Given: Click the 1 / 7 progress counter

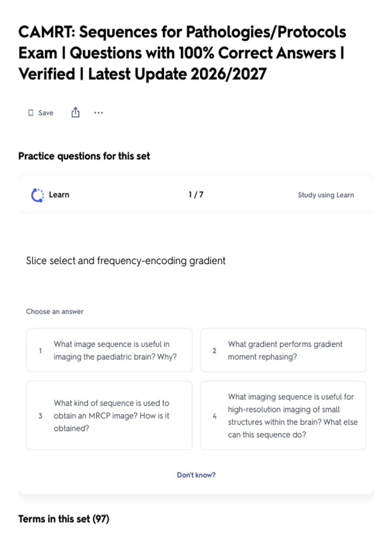Looking at the screenshot, I should pyautogui.click(x=196, y=195).
